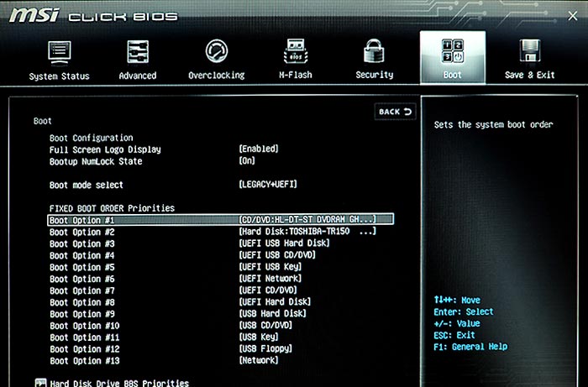Open Boot Option #7 UEFI CD/DVD value

(x=268, y=290)
